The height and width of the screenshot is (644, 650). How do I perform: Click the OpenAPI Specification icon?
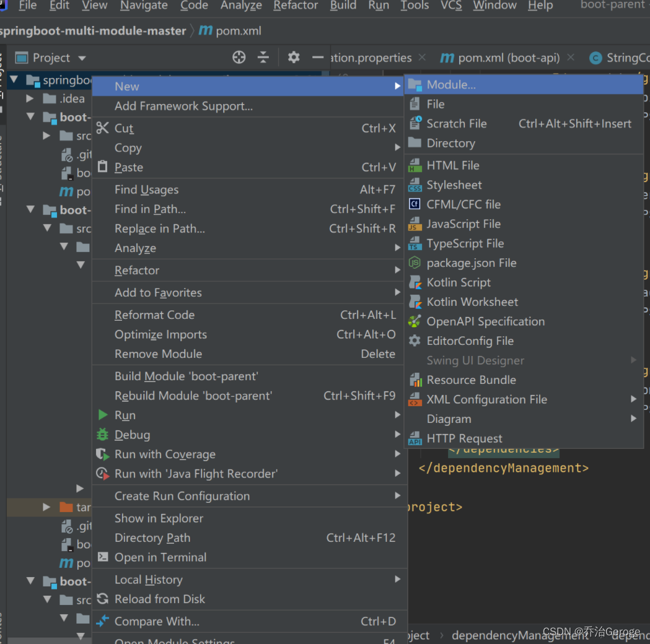415,321
